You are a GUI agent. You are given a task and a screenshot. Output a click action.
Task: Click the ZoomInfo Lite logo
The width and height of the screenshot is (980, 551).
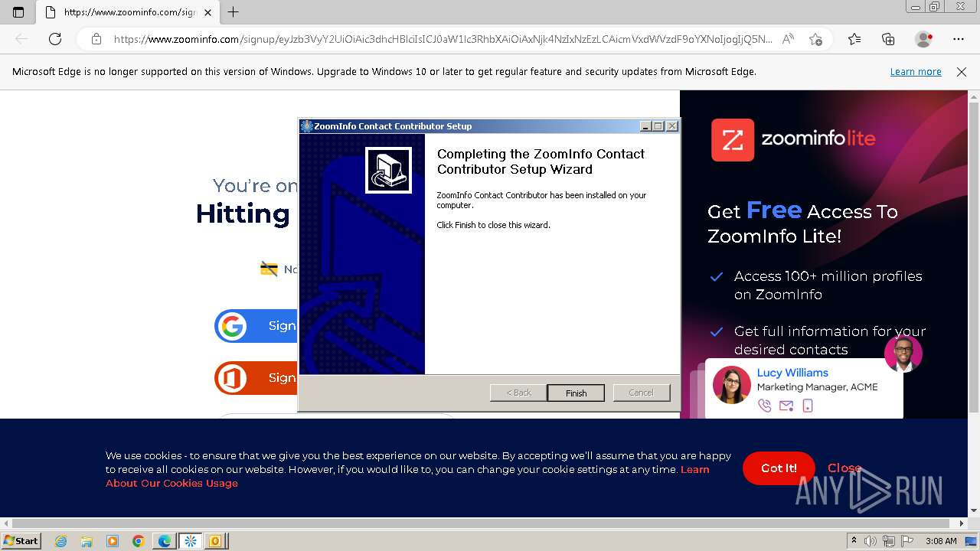tap(793, 139)
